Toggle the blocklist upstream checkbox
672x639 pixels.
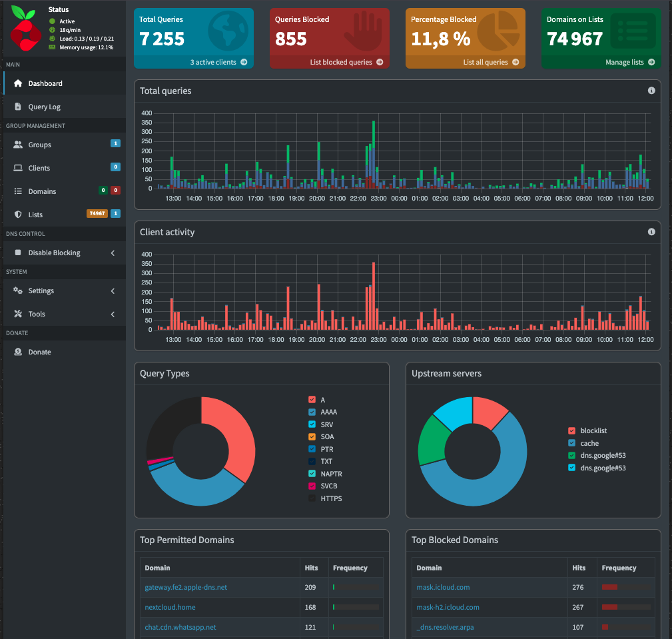click(x=571, y=430)
